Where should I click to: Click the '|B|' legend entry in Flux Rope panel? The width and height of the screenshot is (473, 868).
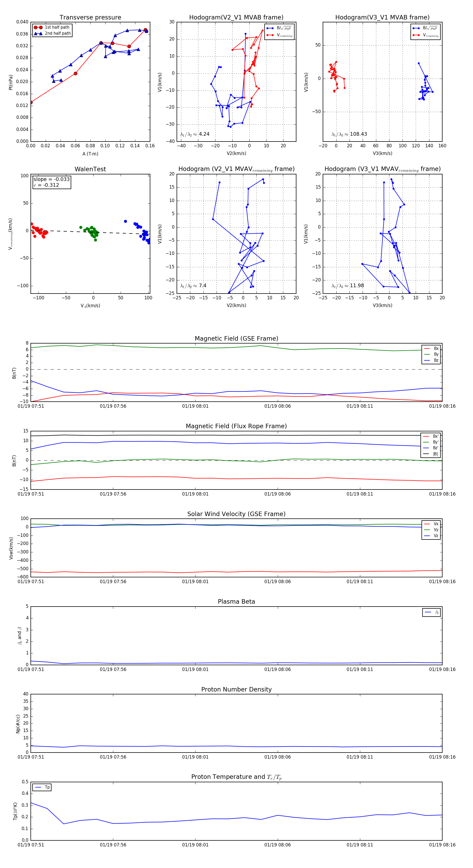[x=431, y=454]
